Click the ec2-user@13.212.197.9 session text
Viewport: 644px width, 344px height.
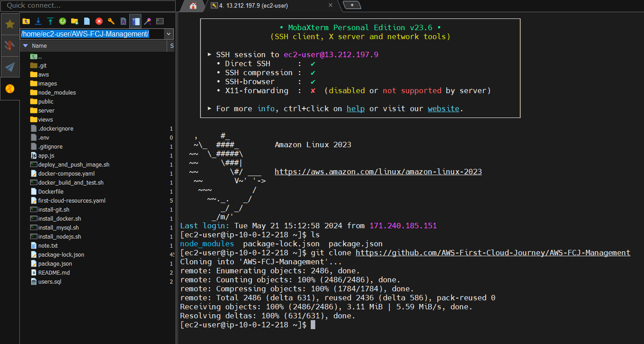[x=331, y=54]
